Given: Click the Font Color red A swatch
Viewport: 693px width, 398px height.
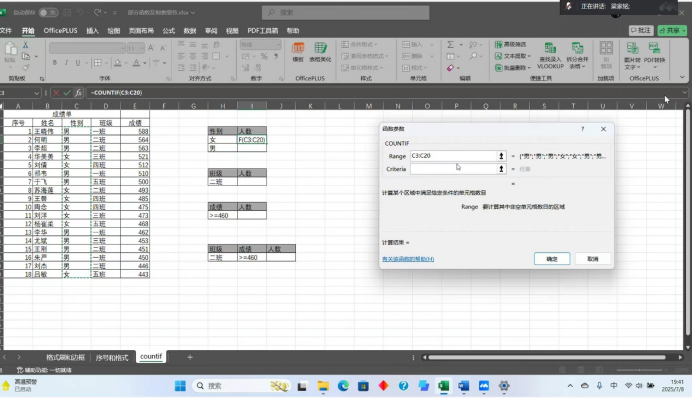Looking at the screenshot, I should [x=137, y=63].
